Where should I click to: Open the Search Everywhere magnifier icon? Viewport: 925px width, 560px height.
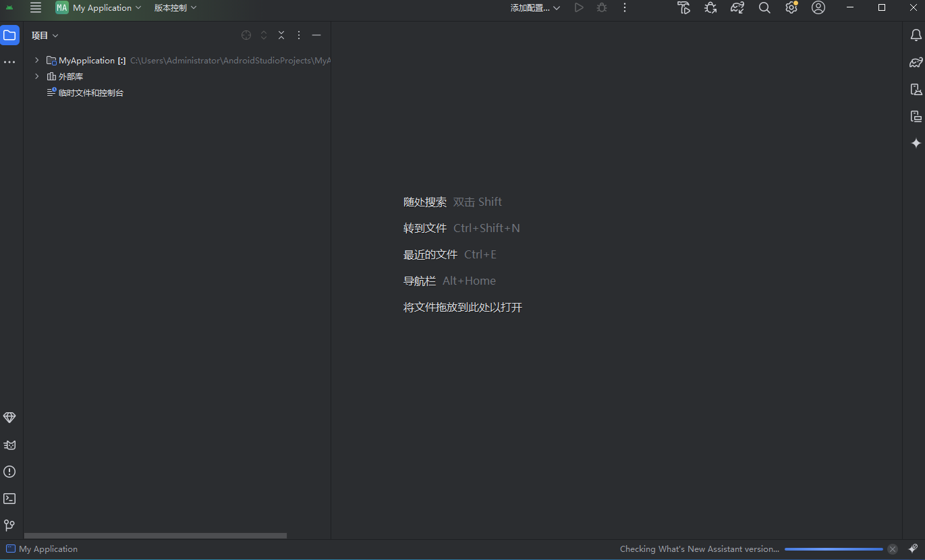tap(764, 8)
